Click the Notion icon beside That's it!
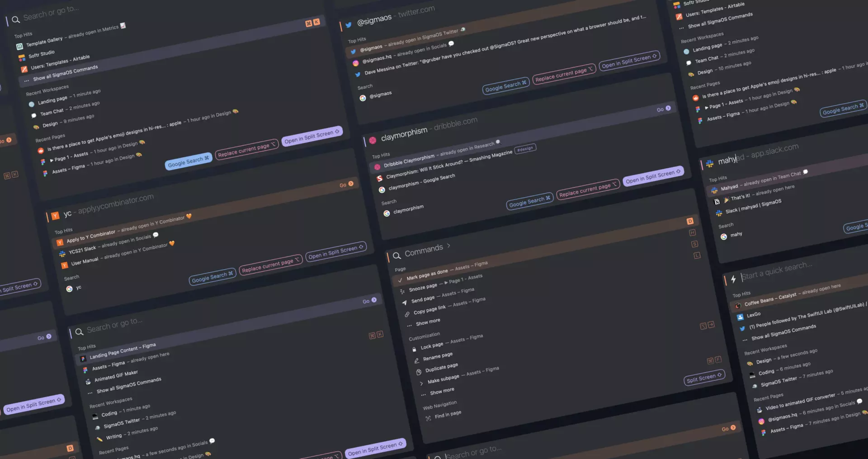The height and width of the screenshot is (459, 868). coord(717,202)
